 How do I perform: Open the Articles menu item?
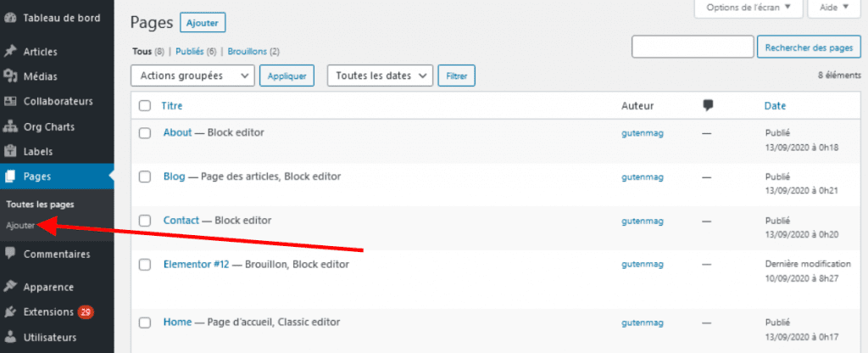click(40, 52)
